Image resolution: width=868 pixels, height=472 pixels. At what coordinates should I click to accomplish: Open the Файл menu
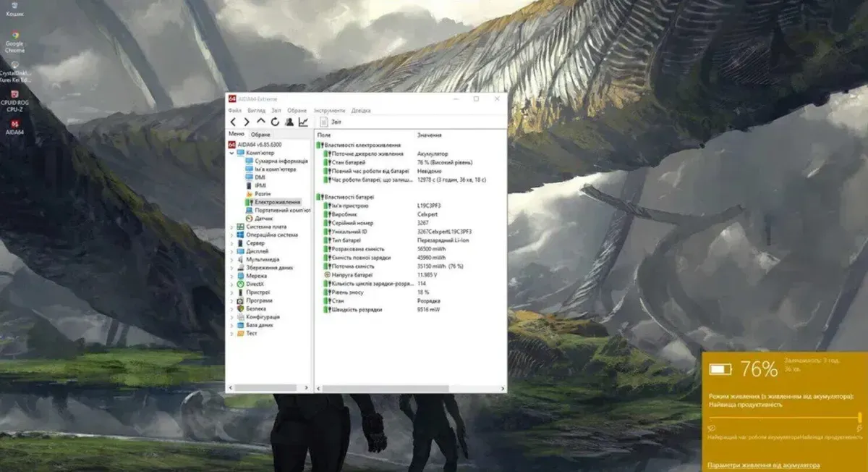[234, 111]
